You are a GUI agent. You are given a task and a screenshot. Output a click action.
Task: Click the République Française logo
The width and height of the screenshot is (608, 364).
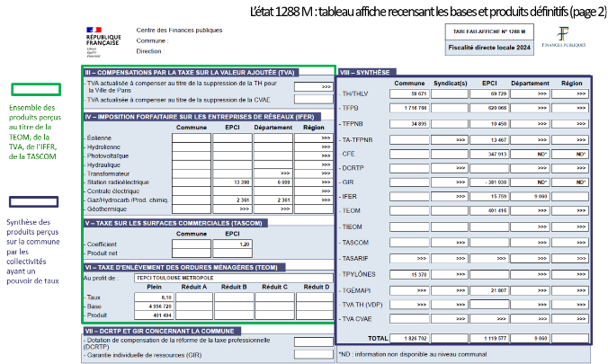pos(103,42)
